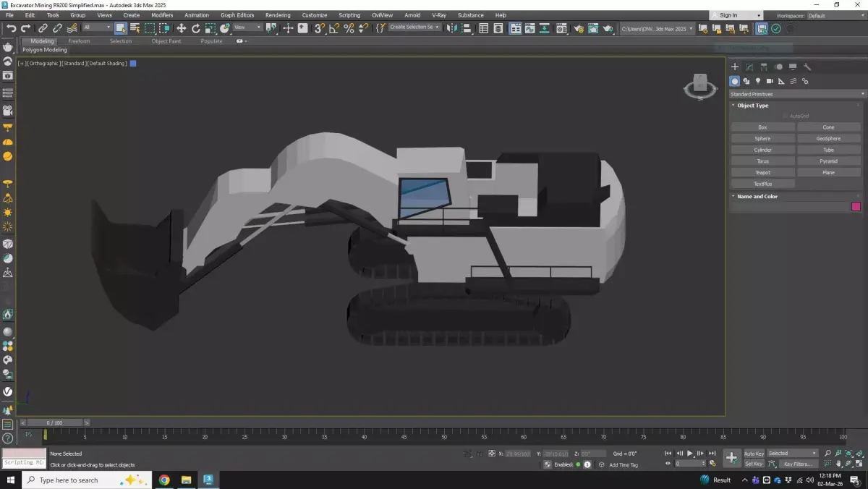Activate Bind to Space Warp tool
Screen dimensions: 868x489
72,28
